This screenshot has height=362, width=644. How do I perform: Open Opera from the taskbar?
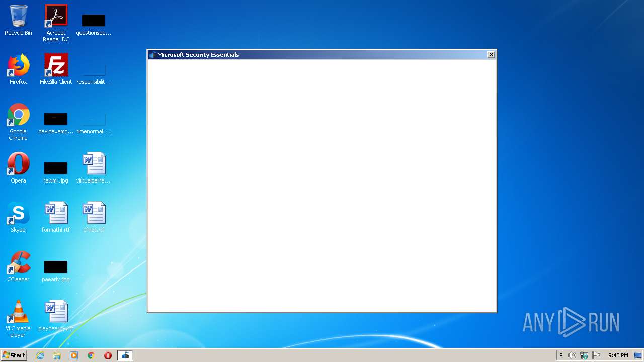(x=108, y=355)
